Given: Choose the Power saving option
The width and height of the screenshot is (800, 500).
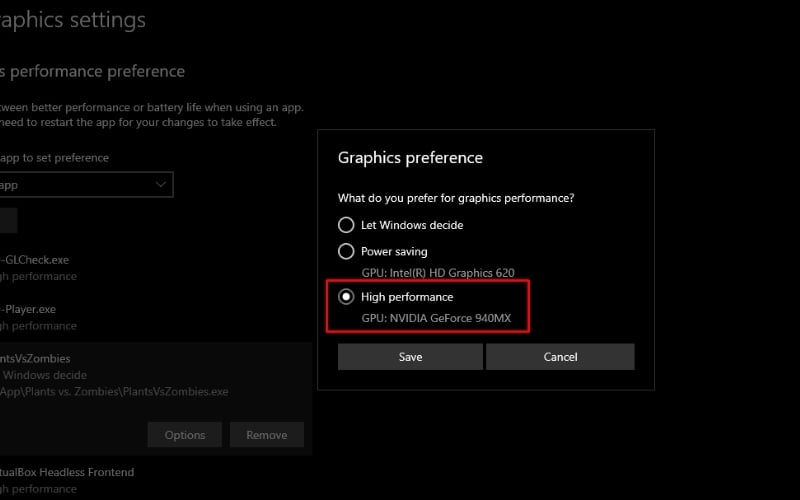Looking at the screenshot, I should [346, 251].
